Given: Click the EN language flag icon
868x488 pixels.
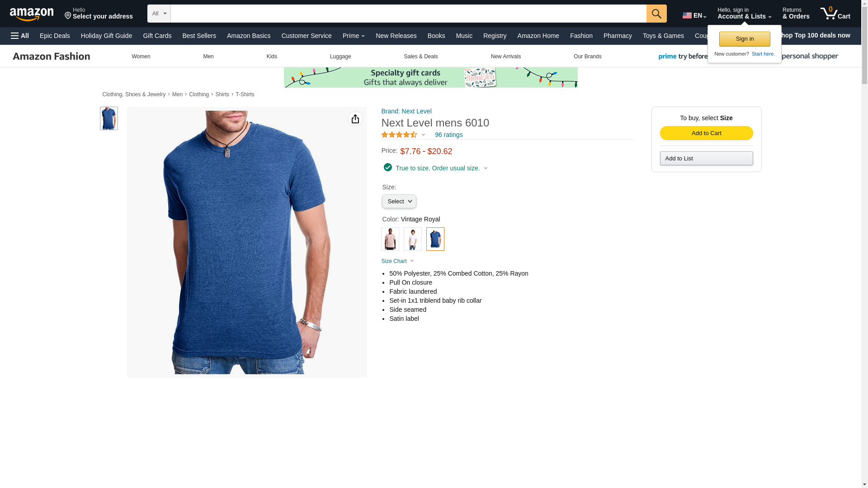Looking at the screenshot, I should pos(687,15).
